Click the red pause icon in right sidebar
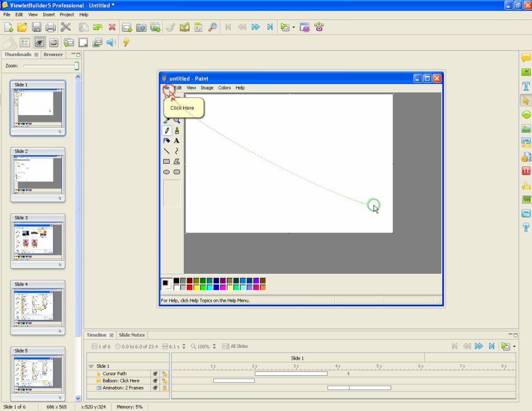 (526, 171)
